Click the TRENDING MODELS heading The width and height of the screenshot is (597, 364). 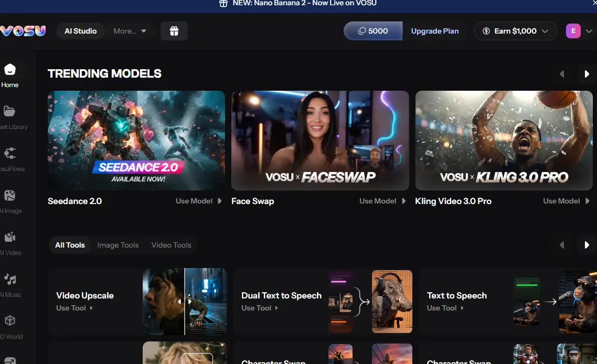pyautogui.click(x=104, y=73)
